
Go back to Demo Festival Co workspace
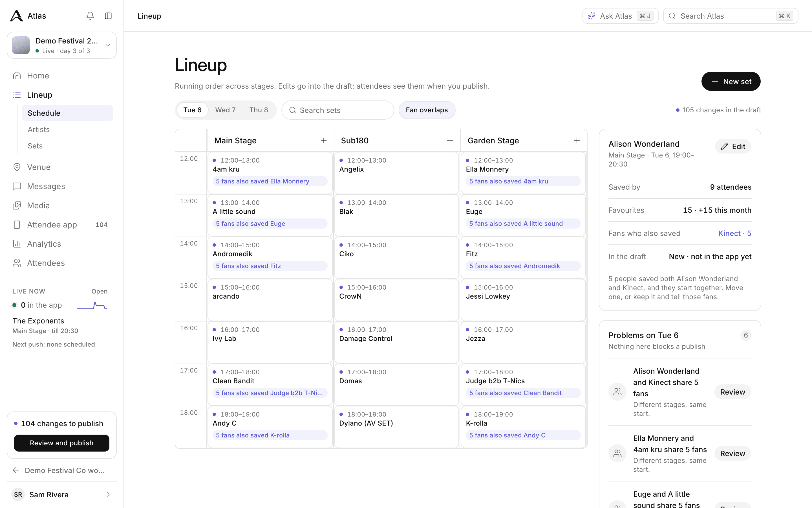click(x=62, y=470)
